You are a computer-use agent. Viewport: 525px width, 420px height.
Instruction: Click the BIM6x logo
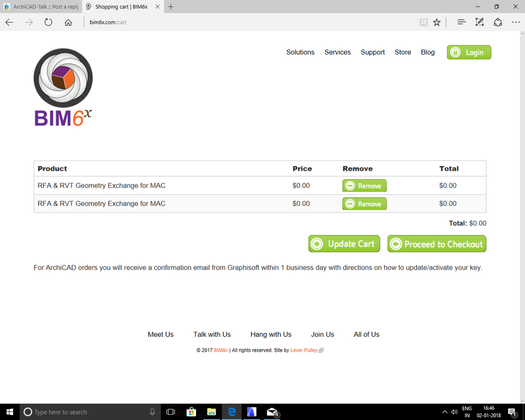[x=63, y=87]
